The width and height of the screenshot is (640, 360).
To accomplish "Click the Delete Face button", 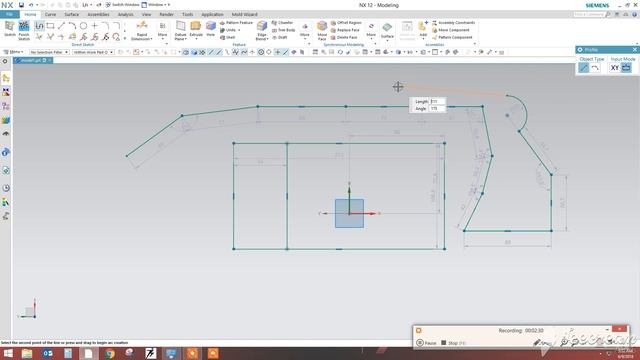I will 345,38.
